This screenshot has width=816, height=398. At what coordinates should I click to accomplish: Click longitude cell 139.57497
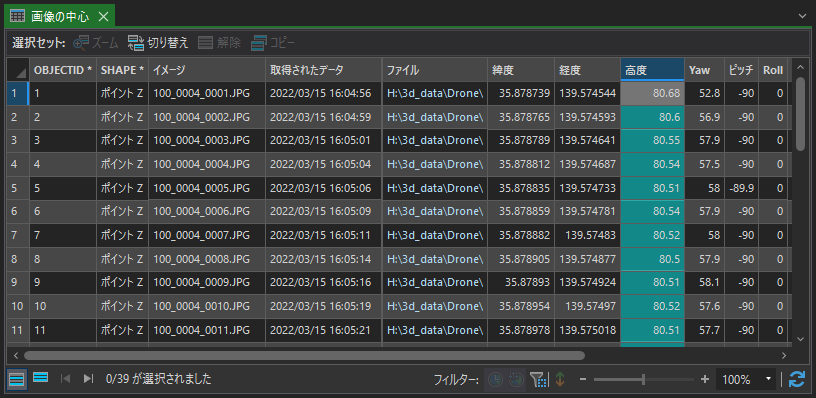588,306
